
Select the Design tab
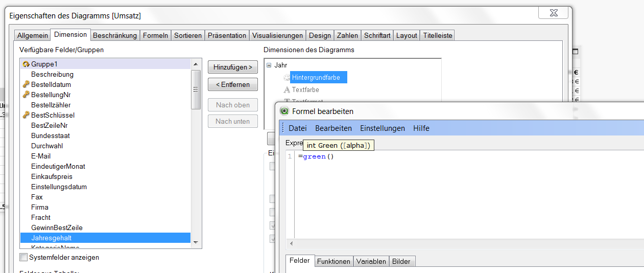[320, 35]
